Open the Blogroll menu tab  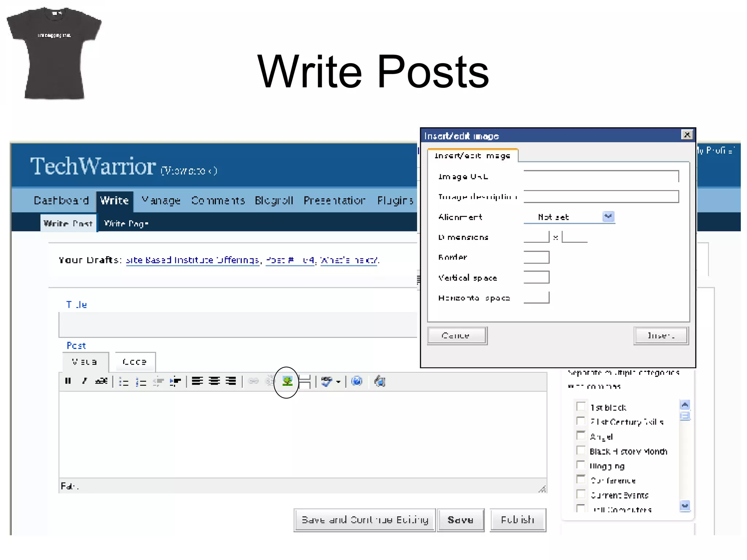click(x=274, y=201)
